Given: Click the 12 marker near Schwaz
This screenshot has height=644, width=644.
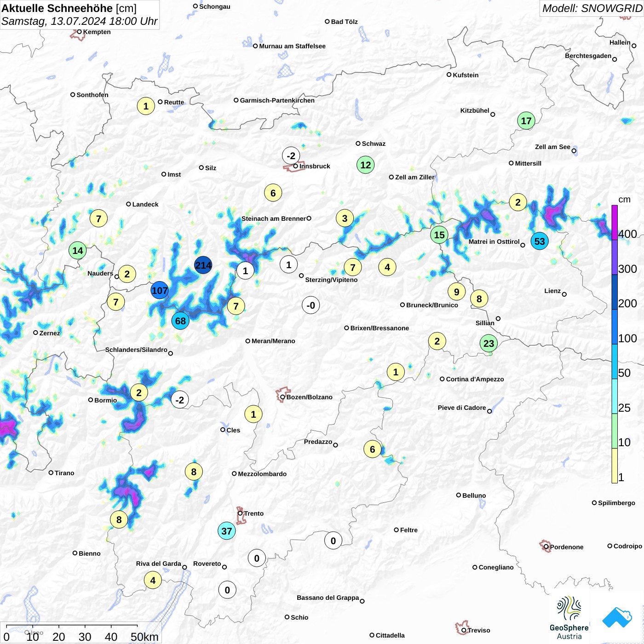Looking at the screenshot, I should (366, 165).
